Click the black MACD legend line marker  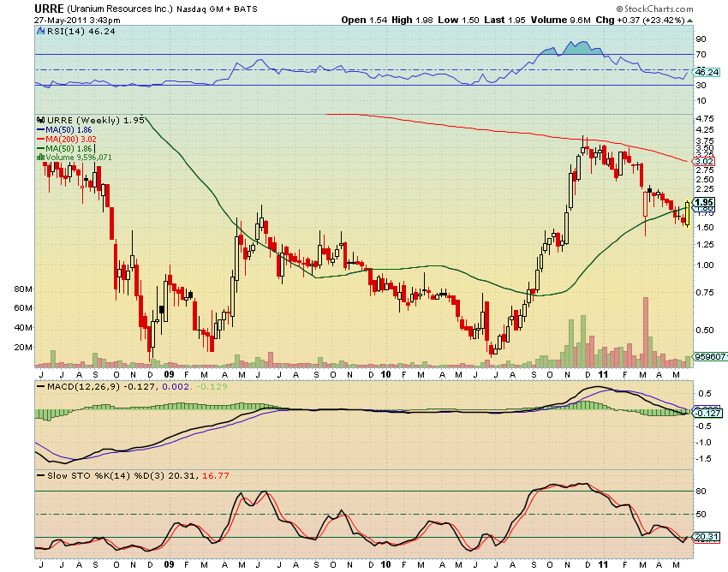click(41, 386)
